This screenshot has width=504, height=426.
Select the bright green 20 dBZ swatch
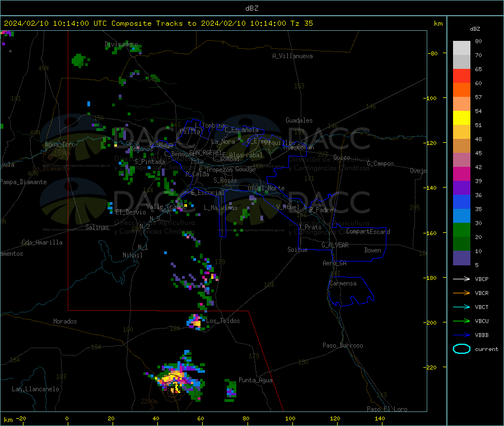point(461,230)
